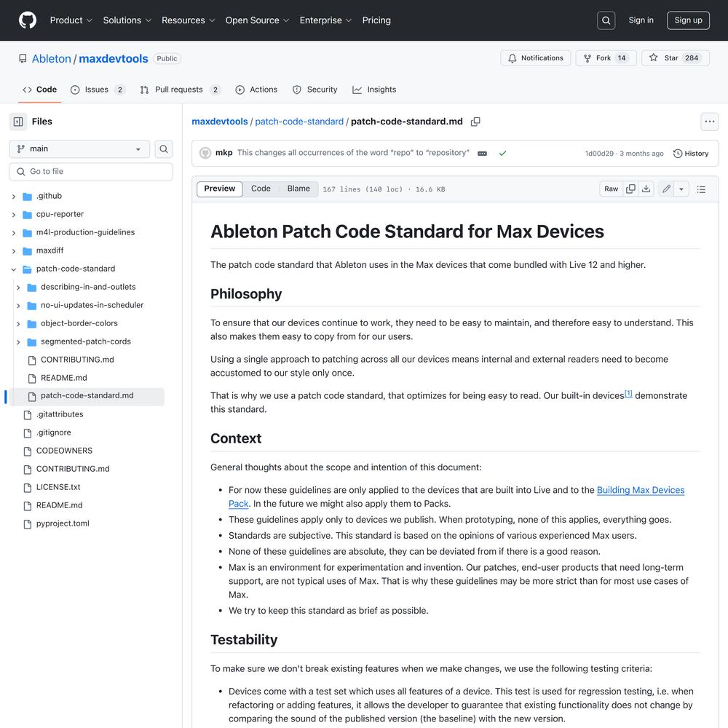Expand the commit message ellipsis

tap(483, 154)
